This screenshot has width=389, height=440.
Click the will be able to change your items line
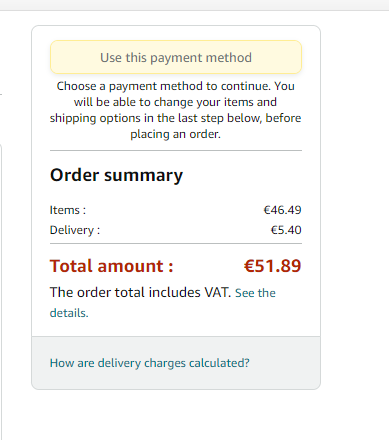[176, 102]
